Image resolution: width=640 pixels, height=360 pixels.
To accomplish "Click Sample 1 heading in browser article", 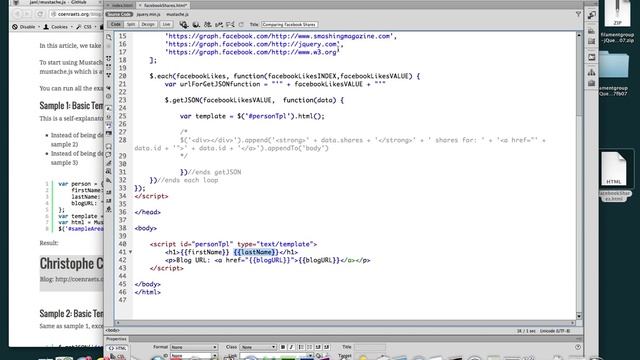I will pyautogui.click(x=71, y=106).
